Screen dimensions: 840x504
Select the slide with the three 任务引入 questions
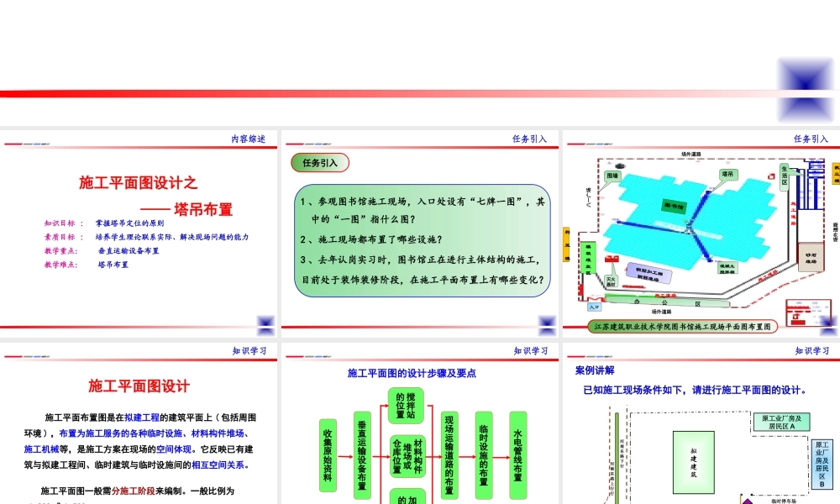(x=419, y=234)
